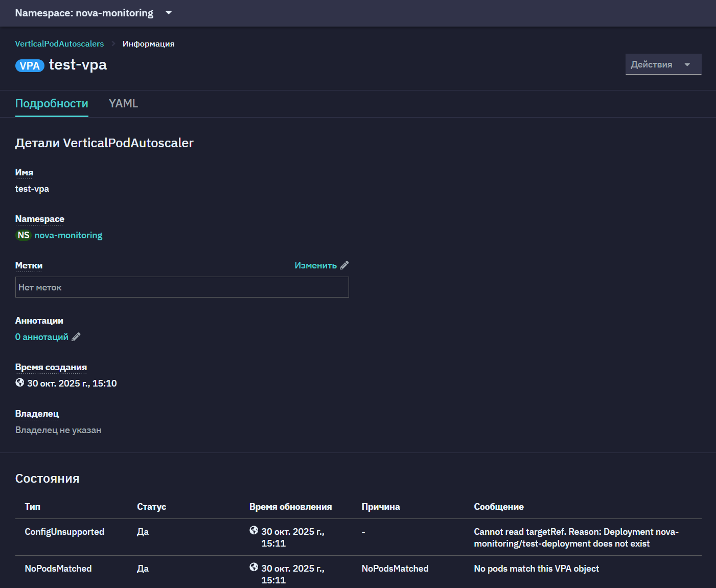The image size is (716, 588).
Task: Click the Информация breadcrumb text
Action: [148, 44]
